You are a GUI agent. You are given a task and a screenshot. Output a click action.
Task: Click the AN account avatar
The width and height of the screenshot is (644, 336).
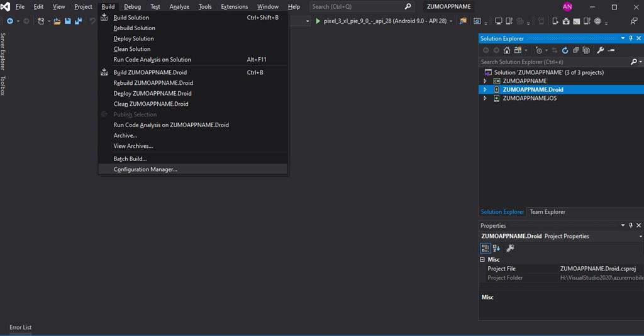click(567, 6)
